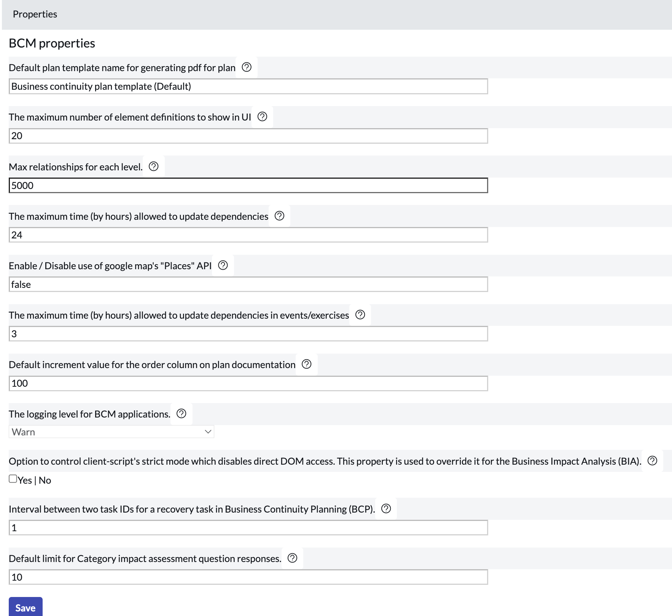
Task: Click help icon for default increment value
Action: (306, 364)
